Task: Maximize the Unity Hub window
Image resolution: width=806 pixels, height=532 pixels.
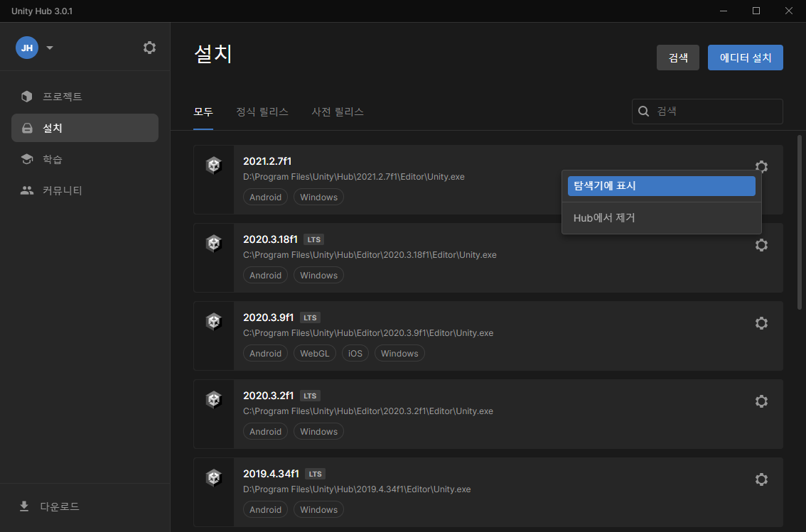Action: [x=756, y=11]
